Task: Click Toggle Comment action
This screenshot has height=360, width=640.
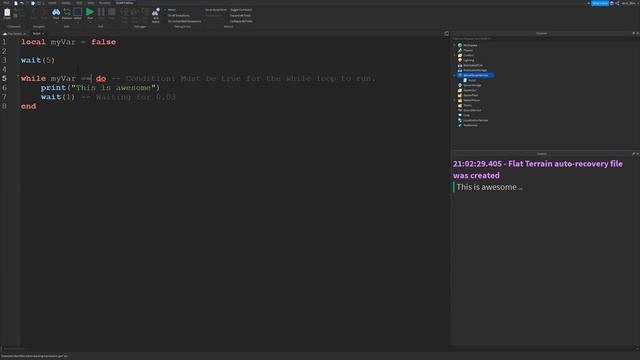Action: 241,10
